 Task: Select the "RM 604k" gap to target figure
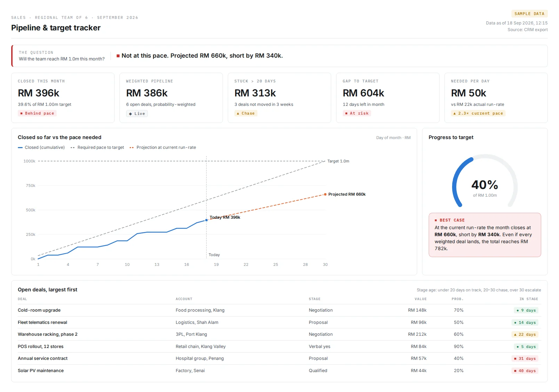tap(364, 93)
